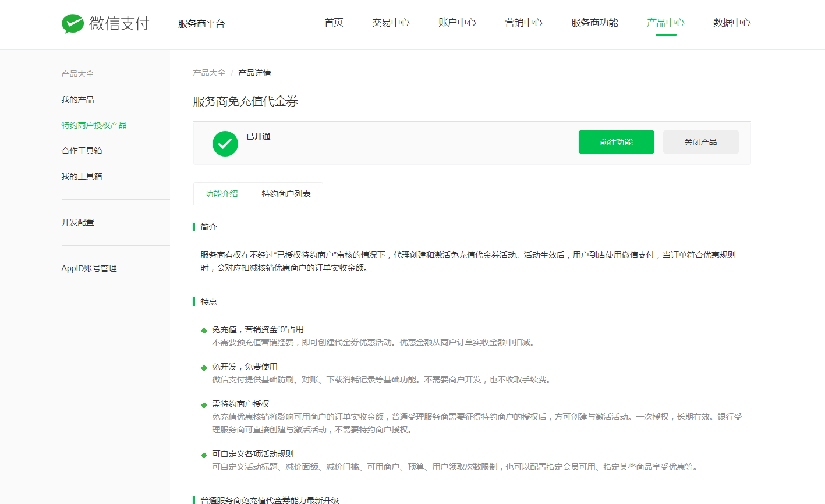Go to 账户中心 menu item
The image size is (825, 504).
click(457, 23)
